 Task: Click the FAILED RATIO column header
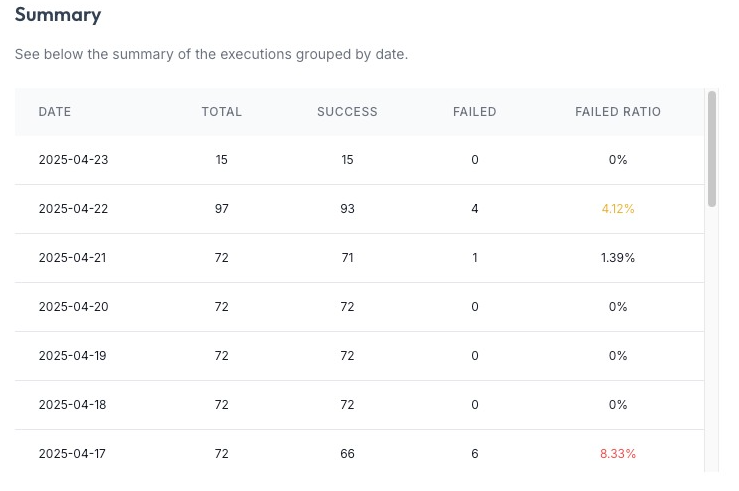click(617, 112)
